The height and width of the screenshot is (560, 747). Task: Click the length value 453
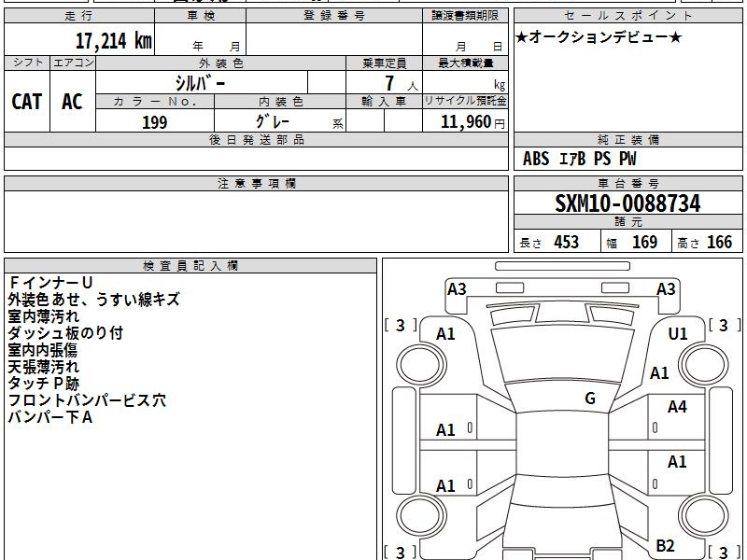(566, 242)
